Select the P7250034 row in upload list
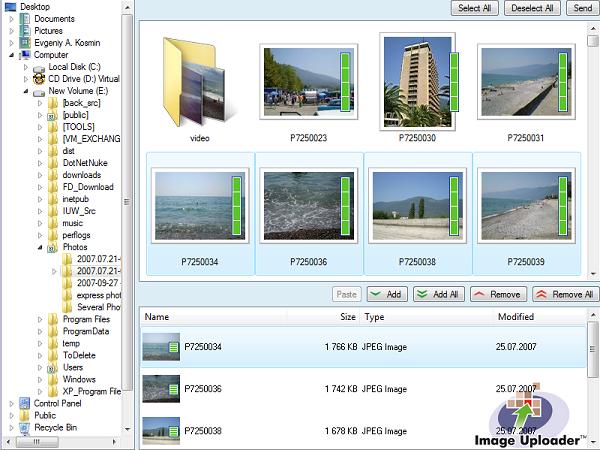600x450 pixels. [x=363, y=347]
